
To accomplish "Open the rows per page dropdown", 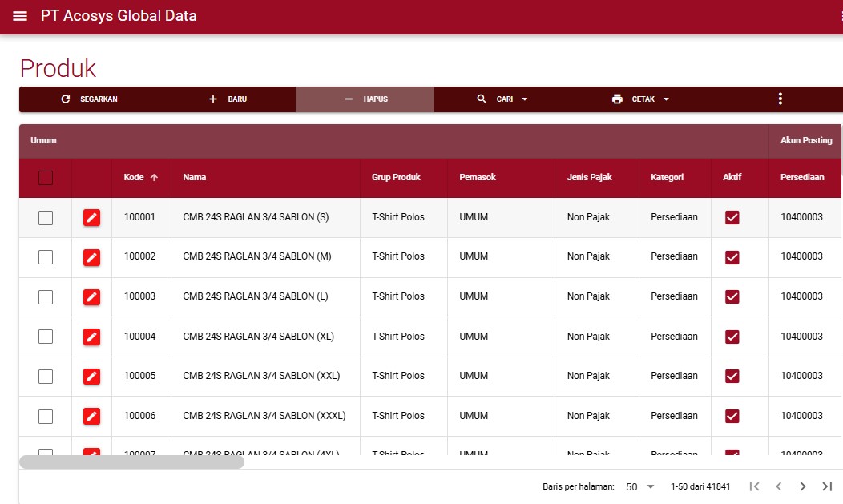I will [640, 486].
